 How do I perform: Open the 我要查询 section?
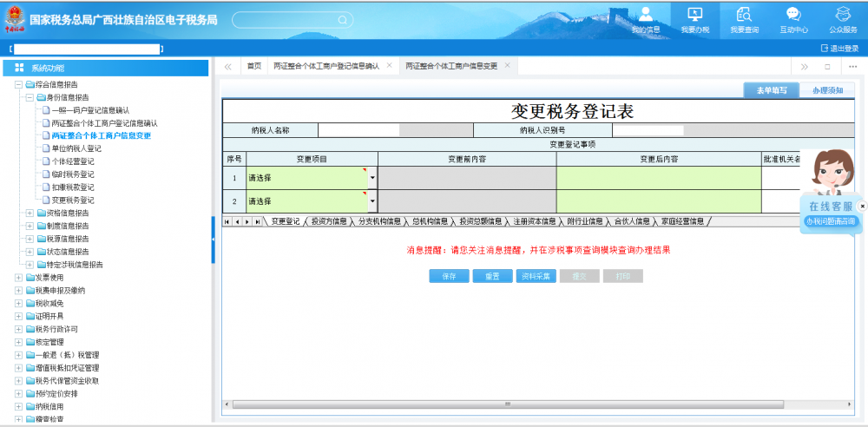[744, 20]
